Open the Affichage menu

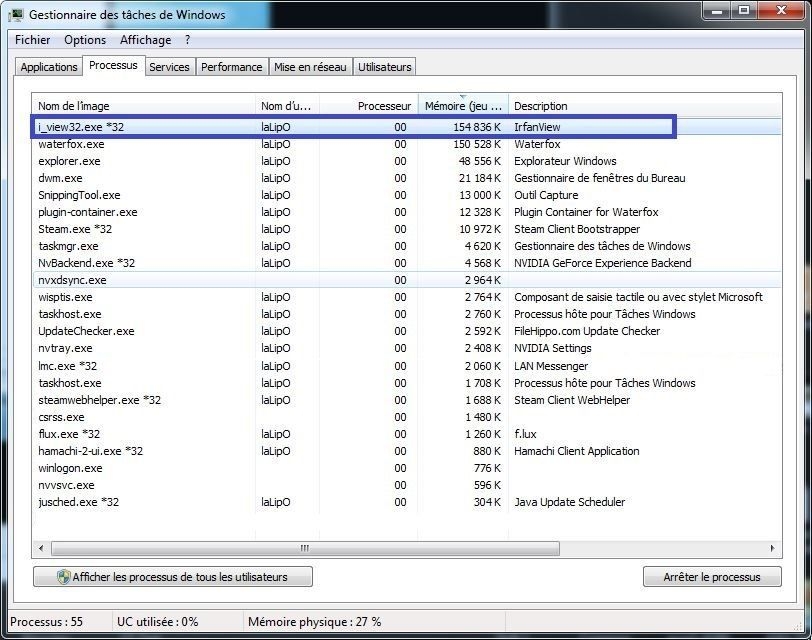point(145,40)
